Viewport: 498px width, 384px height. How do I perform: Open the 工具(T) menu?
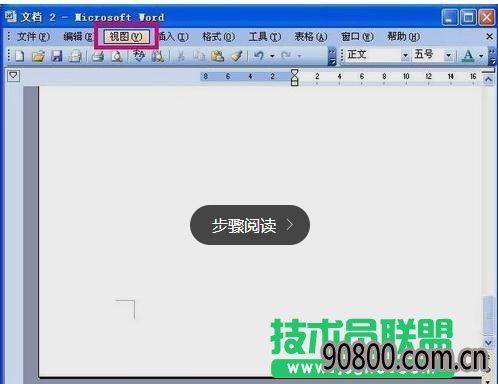265,37
